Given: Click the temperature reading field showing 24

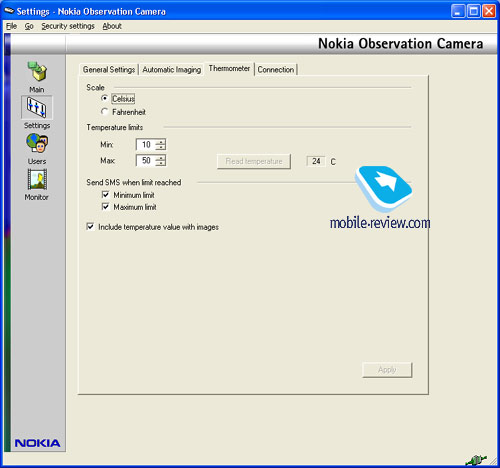Looking at the screenshot, I should [x=316, y=161].
